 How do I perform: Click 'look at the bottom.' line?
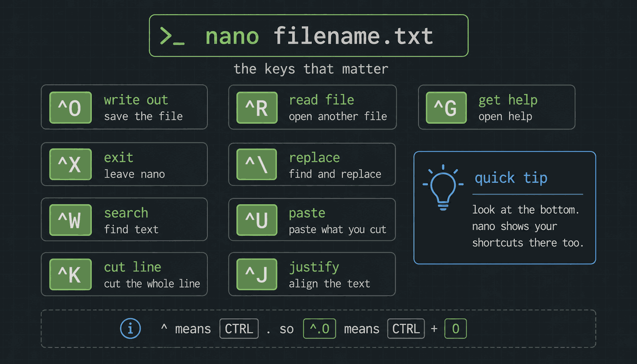pyautogui.click(x=526, y=210)
